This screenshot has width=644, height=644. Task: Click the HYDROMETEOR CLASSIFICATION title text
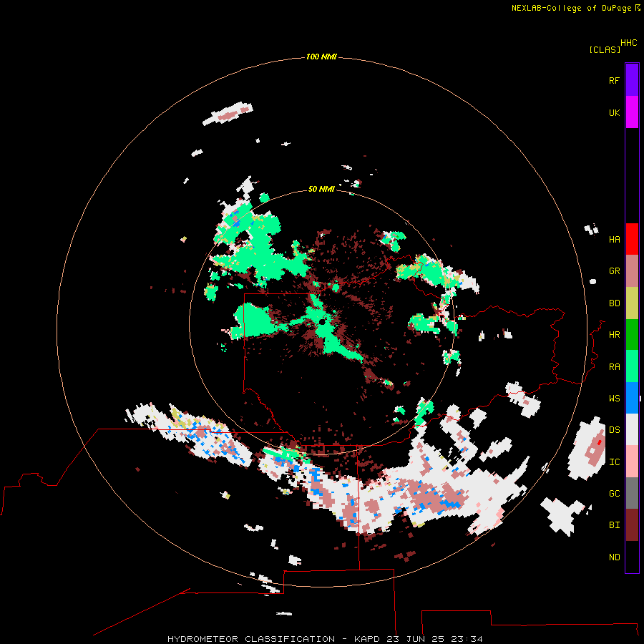[x=251, y=639]
